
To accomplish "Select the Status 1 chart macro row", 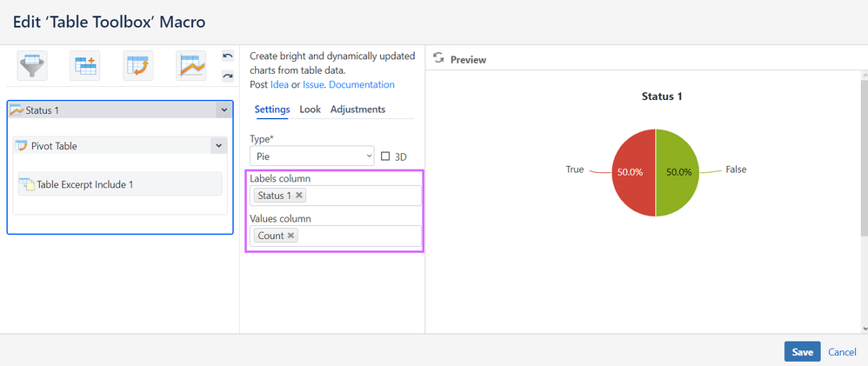I will [x=120, y=110].
